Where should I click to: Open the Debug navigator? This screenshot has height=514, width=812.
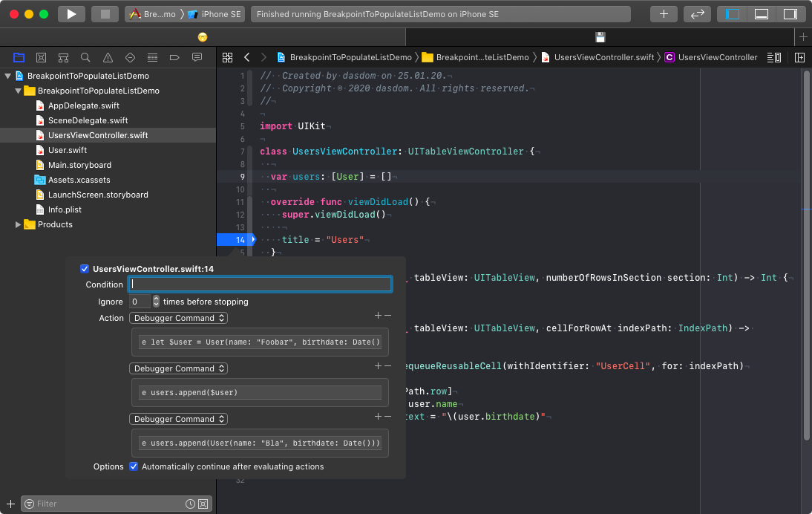tap(152, 57)
